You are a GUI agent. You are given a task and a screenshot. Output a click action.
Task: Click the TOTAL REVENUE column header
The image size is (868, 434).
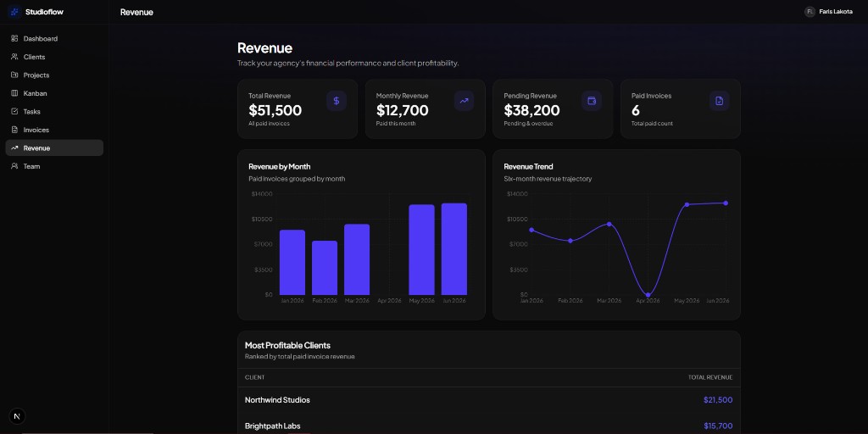(710, 377)
